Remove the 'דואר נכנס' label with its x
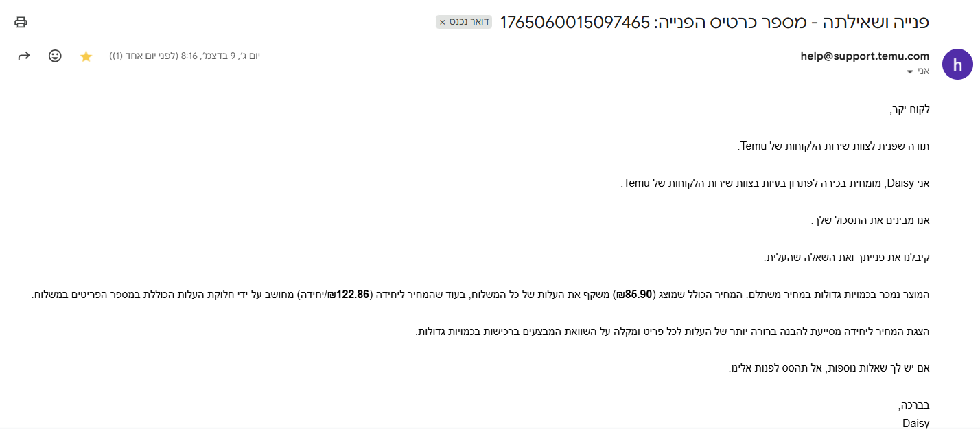Image resolution: width=980 pixels, height=434 pixels. [443, 22]
